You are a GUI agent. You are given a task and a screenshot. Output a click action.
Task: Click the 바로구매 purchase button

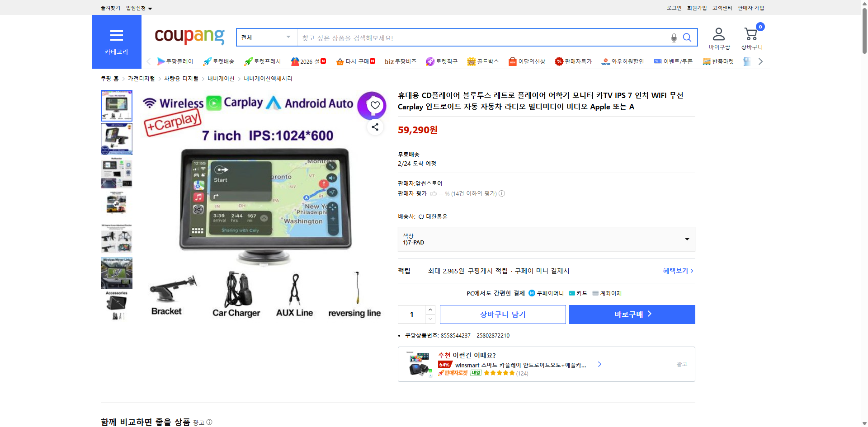pos(632,314)
